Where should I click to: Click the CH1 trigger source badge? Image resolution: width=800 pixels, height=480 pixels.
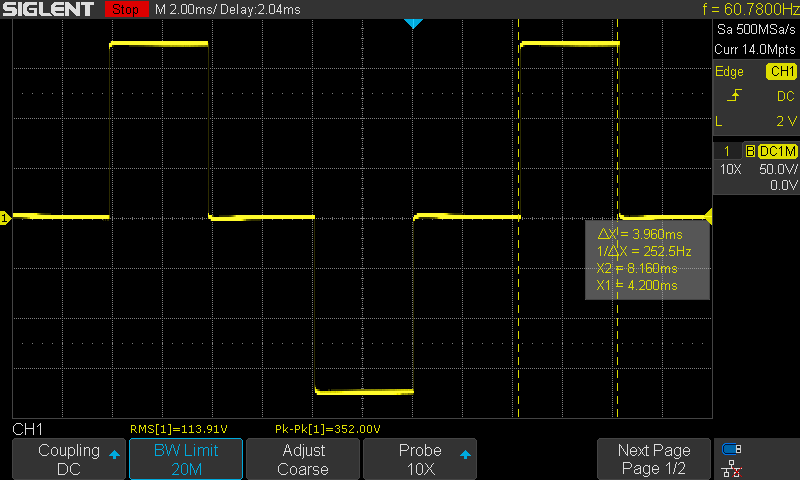click(780, 72)
